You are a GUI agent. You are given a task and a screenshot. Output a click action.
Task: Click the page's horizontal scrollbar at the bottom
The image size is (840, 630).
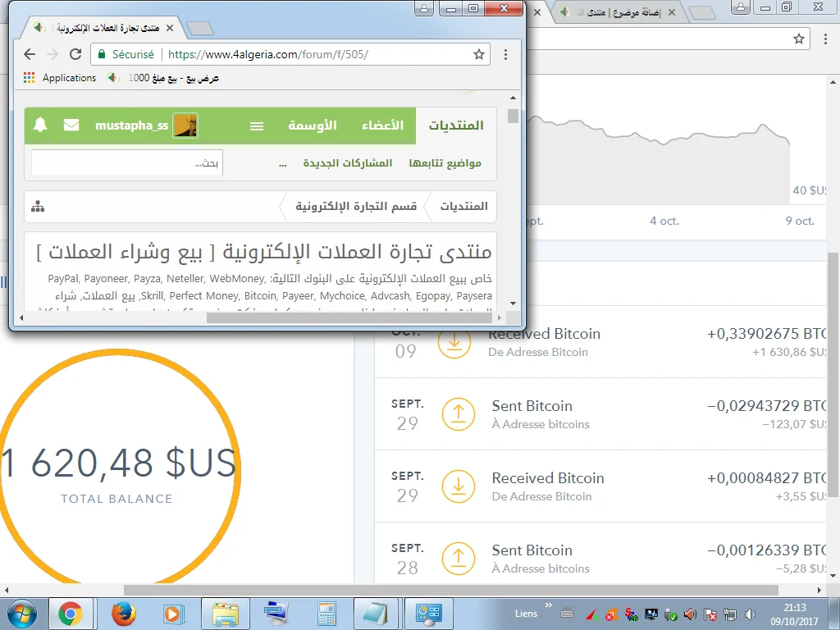(x=450, y=590)
